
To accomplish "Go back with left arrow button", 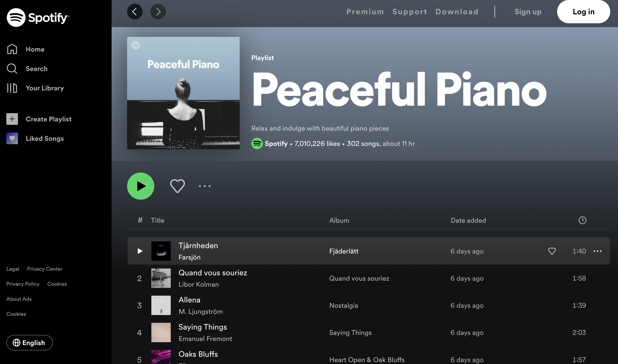I will click(x=135, y=12).
